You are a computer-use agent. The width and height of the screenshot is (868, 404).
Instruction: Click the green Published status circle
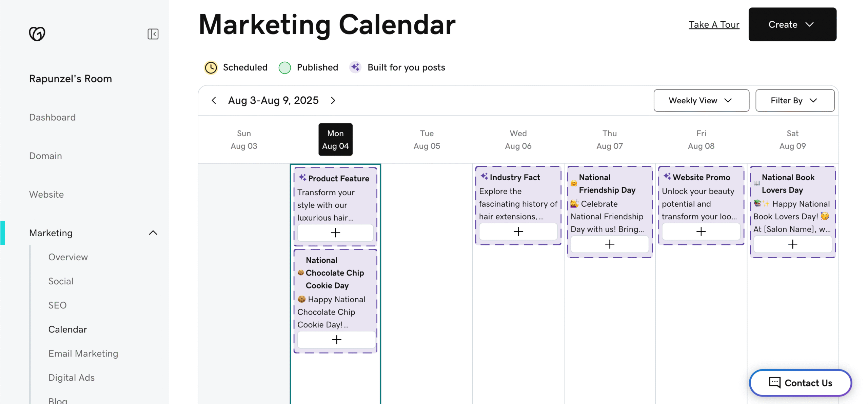284,67
